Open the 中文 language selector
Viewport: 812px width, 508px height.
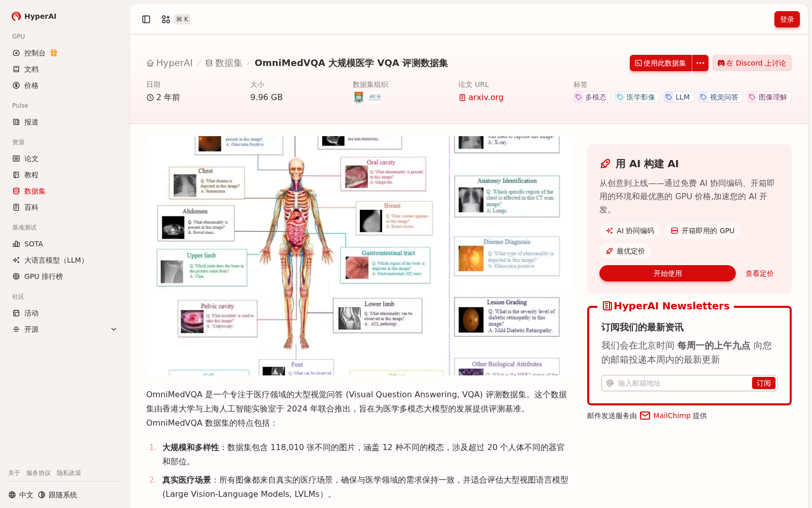21,495
